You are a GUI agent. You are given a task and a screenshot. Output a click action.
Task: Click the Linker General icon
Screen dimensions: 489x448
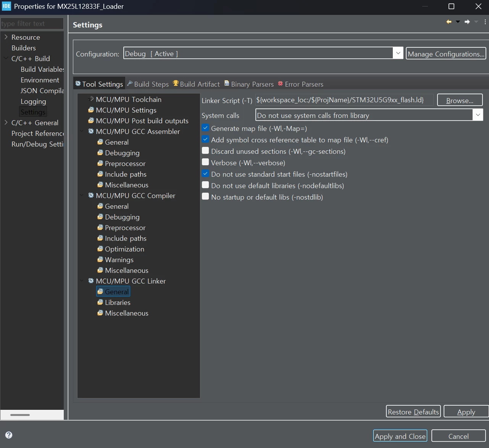[100, 292]
